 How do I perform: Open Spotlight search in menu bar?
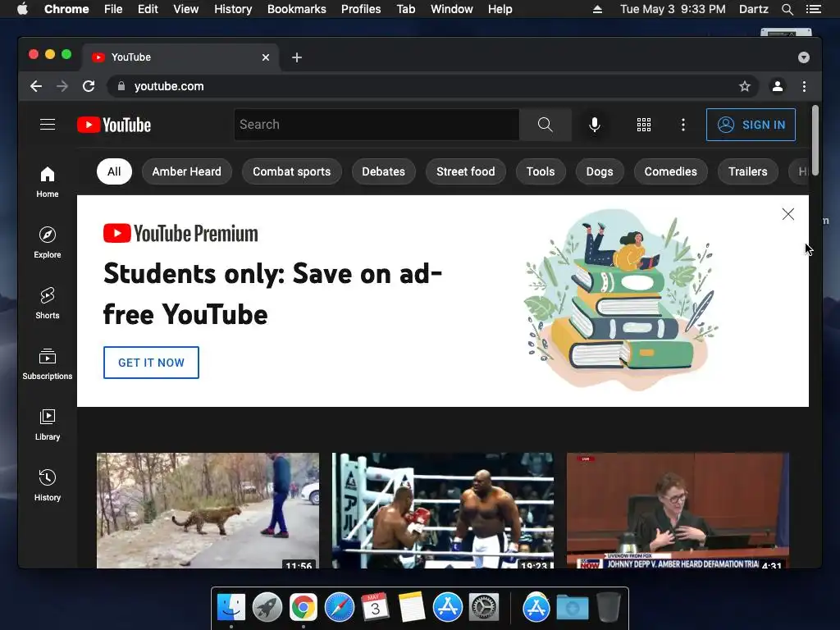(x=787, y=9)
